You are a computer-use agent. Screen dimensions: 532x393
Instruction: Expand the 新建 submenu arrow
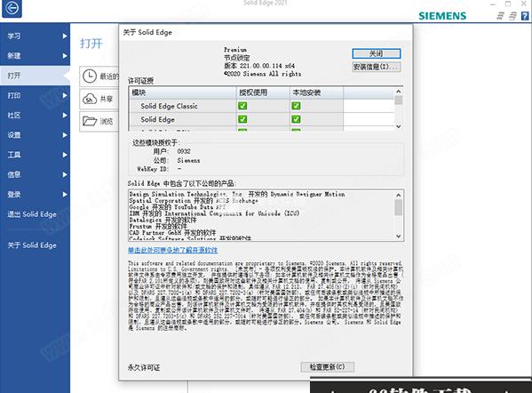coord(65,56)
